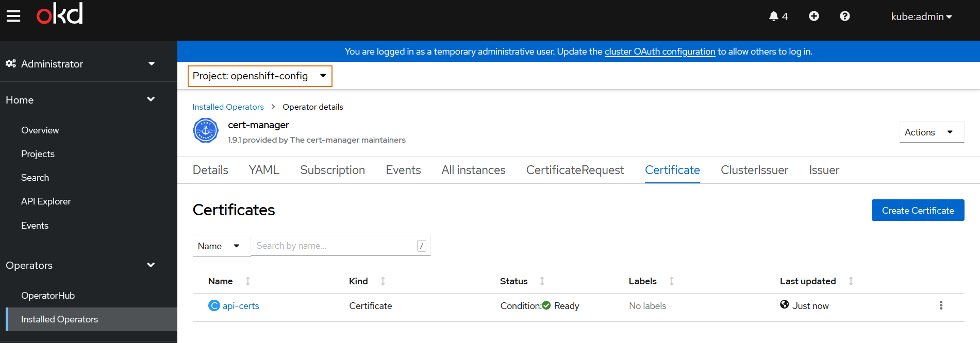The image size is (980, 343).
Task: Click the No labels cell
Action: click(x=647, y=306)
